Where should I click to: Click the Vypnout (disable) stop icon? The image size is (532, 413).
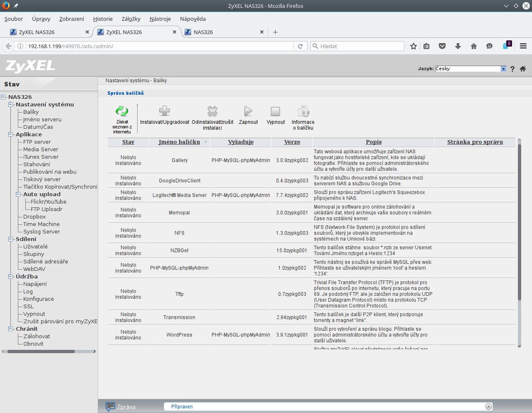coord(276,111)
